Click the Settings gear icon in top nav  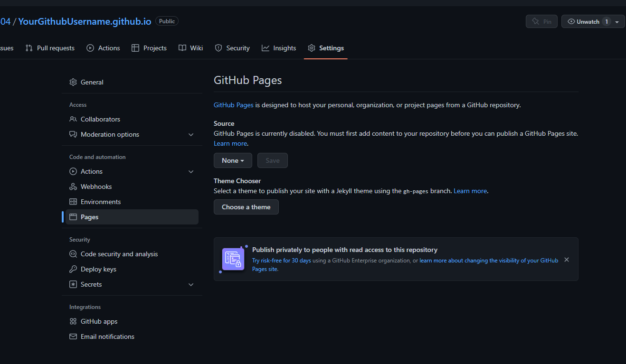click(x=312, y=48)
